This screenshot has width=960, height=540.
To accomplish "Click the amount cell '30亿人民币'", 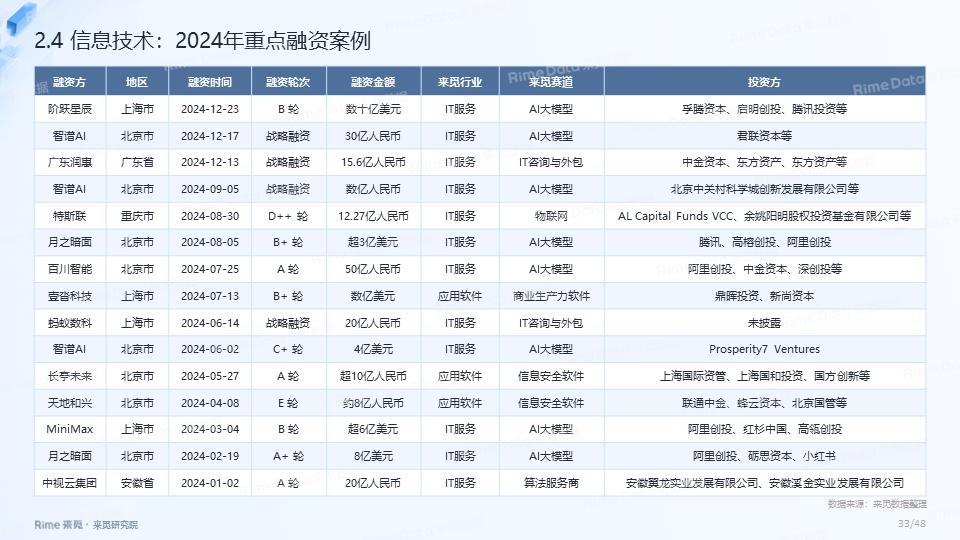I will pos(373,136).
